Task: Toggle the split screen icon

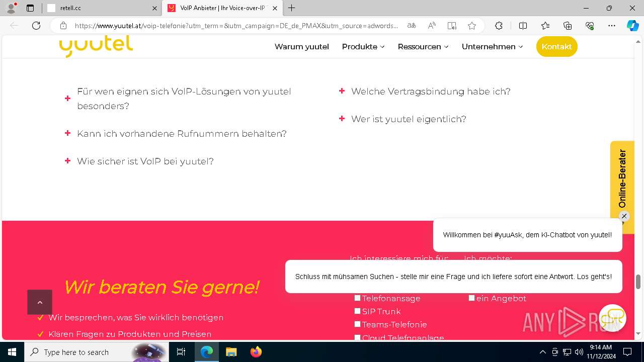Action: click(523, 26)
